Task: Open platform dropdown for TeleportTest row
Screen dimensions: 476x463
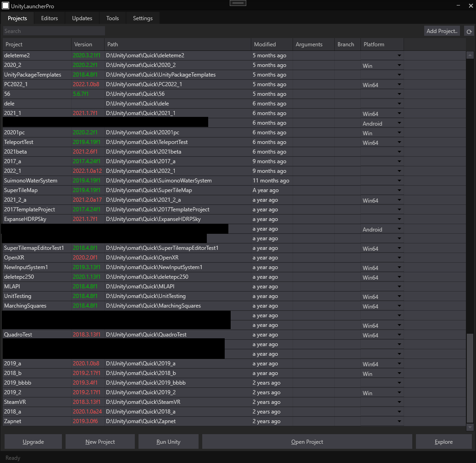Action: pyautogui.click(x=399, y=142)
